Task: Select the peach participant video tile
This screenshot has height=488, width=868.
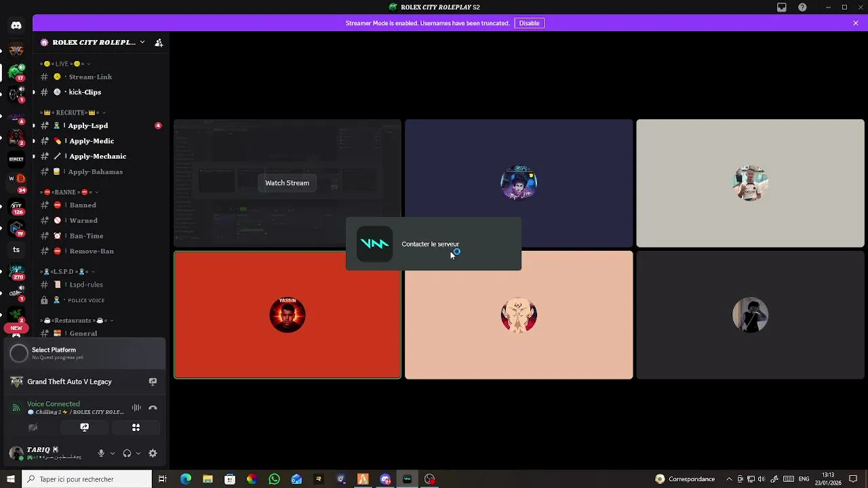Action: pos(519,315)
